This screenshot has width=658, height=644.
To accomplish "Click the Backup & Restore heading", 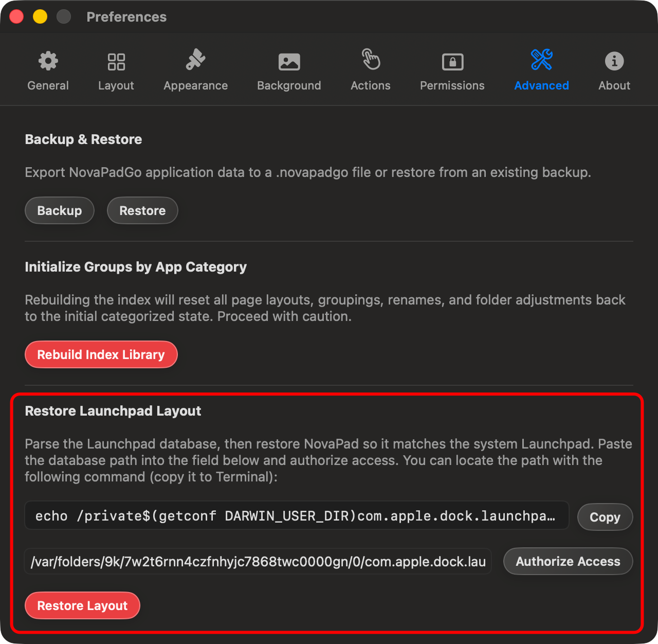I will tap(83, 139).
